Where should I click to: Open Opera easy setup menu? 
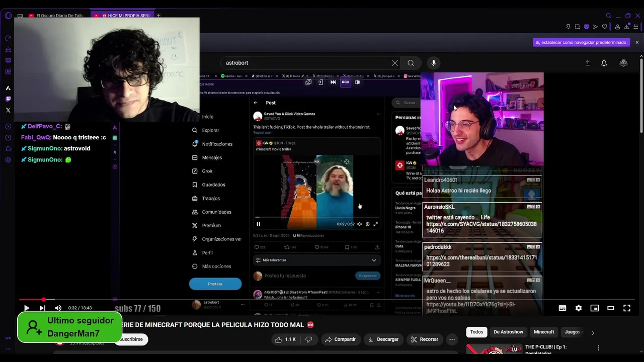point(636,27)
